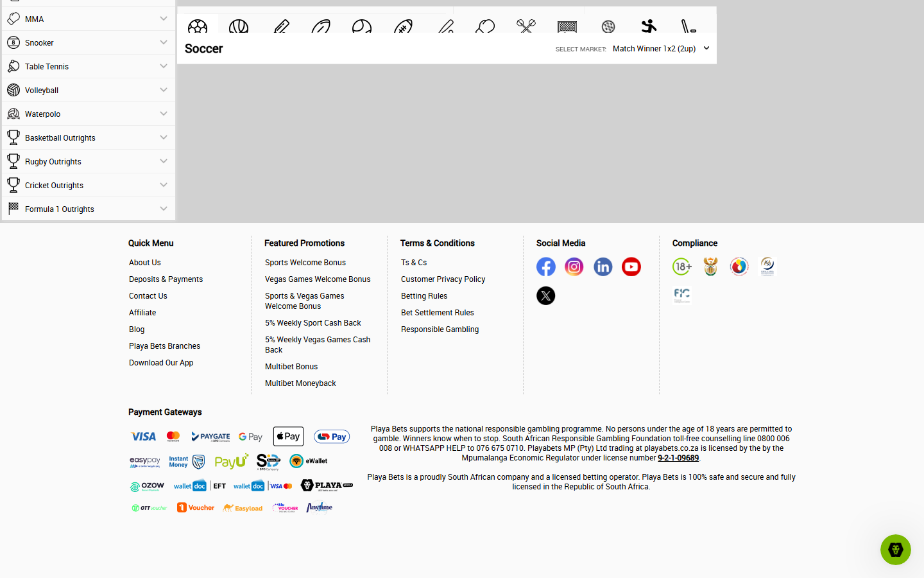Expand Formula 1 Outrights in sidebar
The height and width of the screenshot is (578, 924).
89,209
